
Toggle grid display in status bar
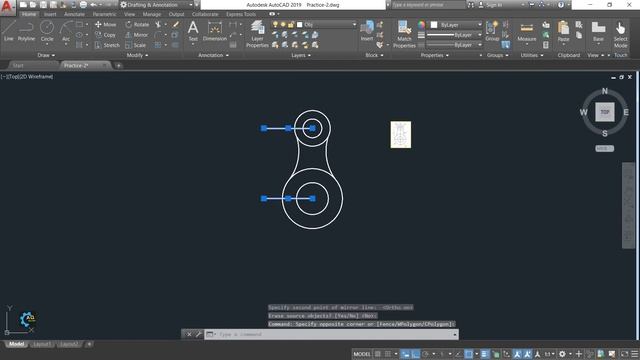click(x=378, y=354)
